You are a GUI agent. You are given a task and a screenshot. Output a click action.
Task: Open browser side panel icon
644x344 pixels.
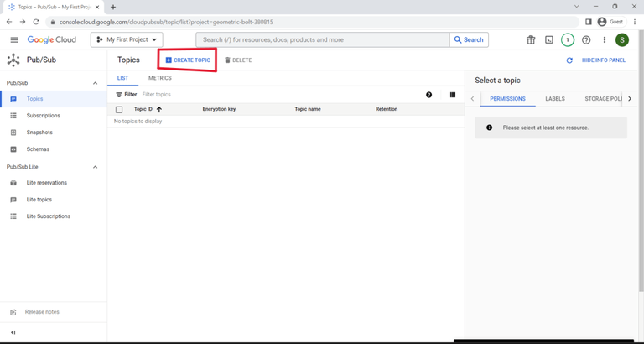click(589, 22)
